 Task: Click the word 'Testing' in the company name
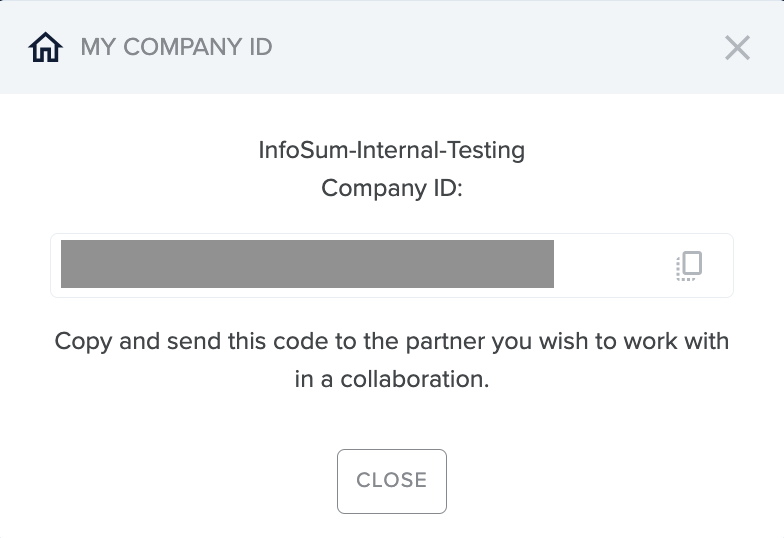[x=486, y=150]
